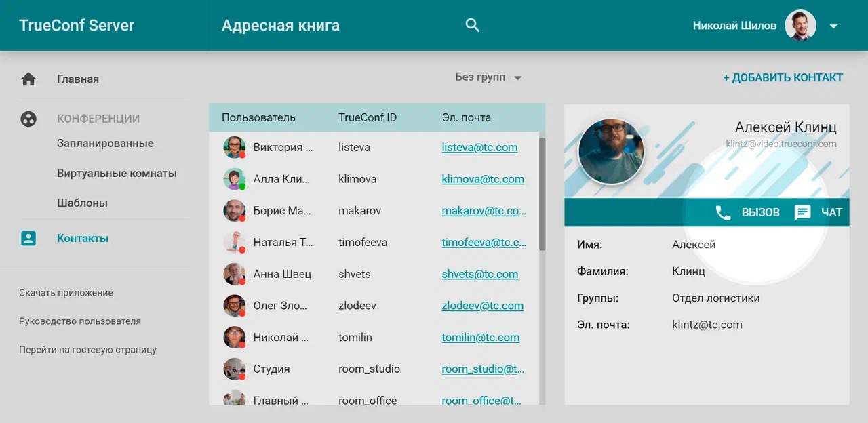
Task: Click the timofeeva@tc.c... email link
Action: pyautogui.click(x=484, y=242)
